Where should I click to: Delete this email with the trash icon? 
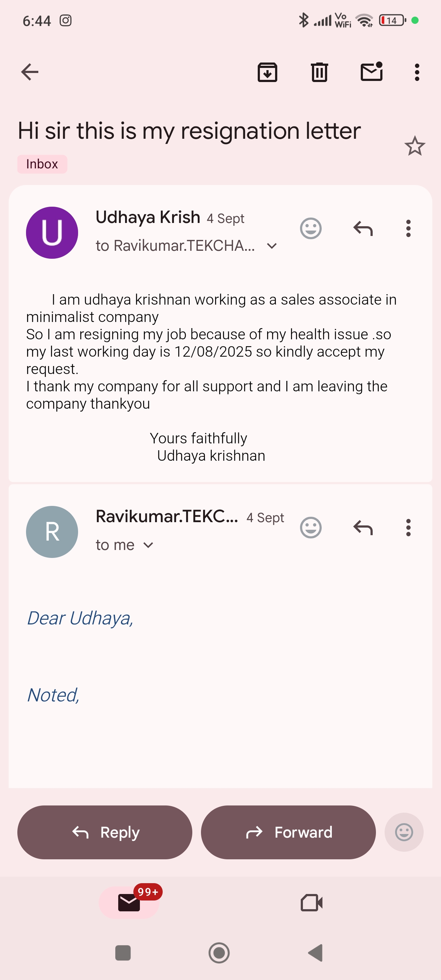319,72
